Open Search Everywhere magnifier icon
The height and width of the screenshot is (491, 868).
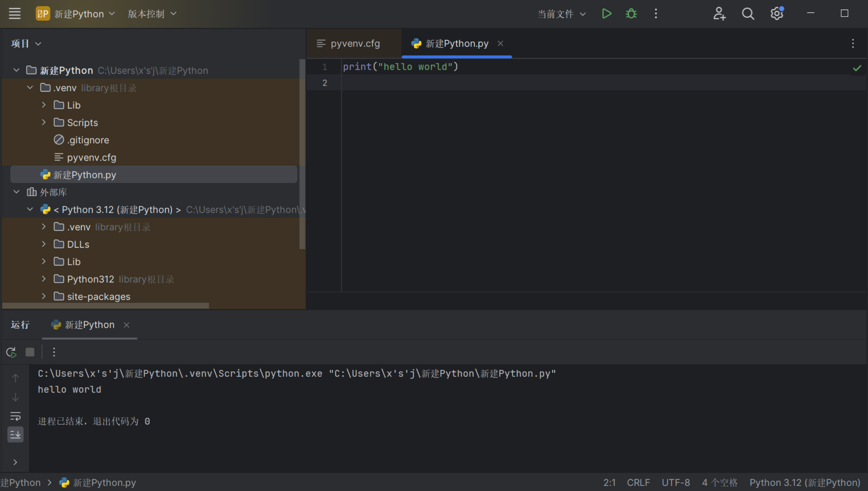[x=747, y=14]
